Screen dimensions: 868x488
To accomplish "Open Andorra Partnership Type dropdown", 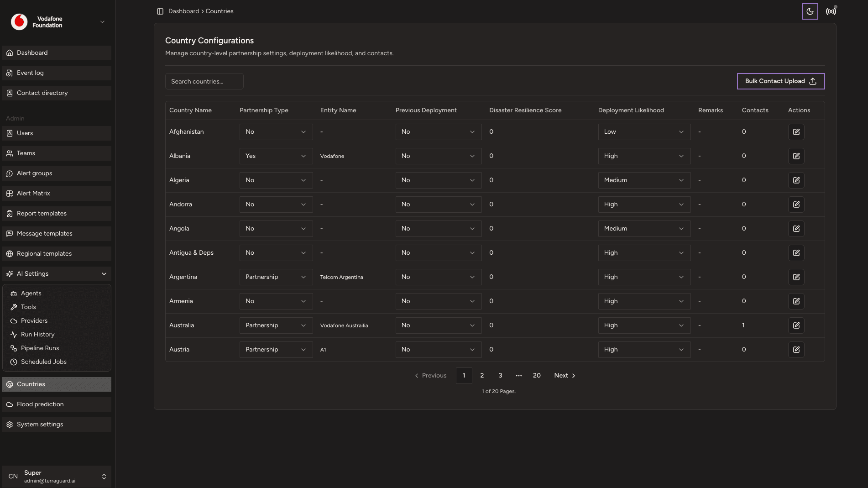I will 276,205.
